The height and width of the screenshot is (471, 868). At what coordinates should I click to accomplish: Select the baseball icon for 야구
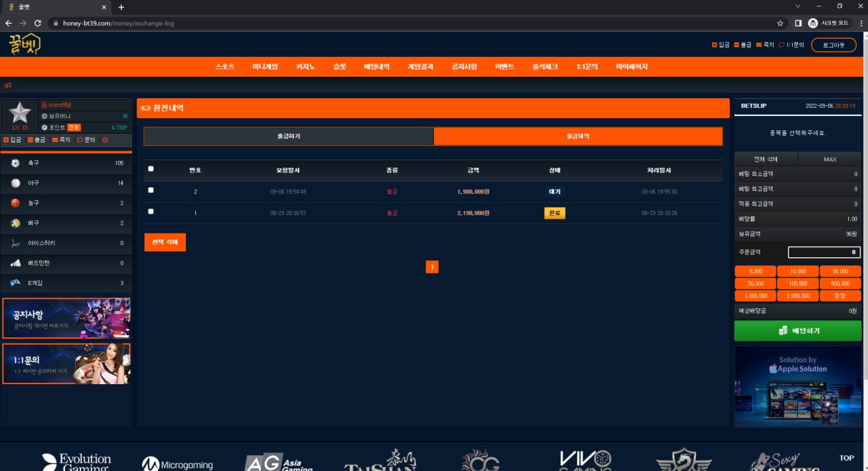pos(16,183)
